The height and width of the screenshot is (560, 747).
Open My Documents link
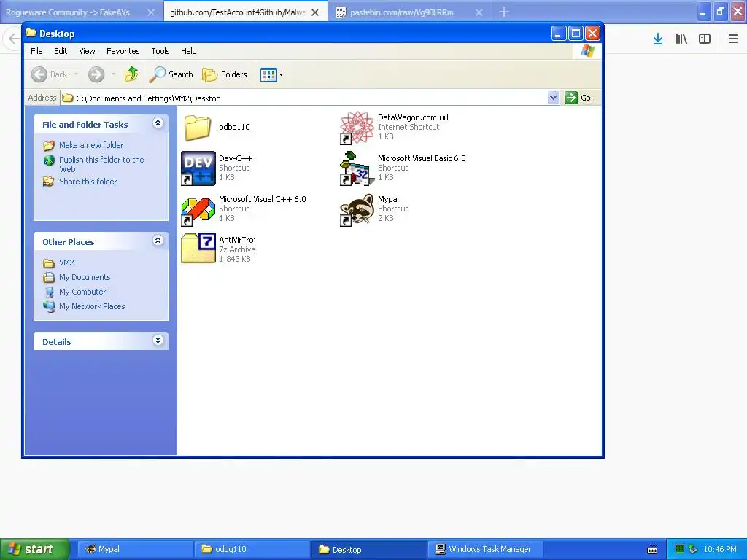coord(85,277)
